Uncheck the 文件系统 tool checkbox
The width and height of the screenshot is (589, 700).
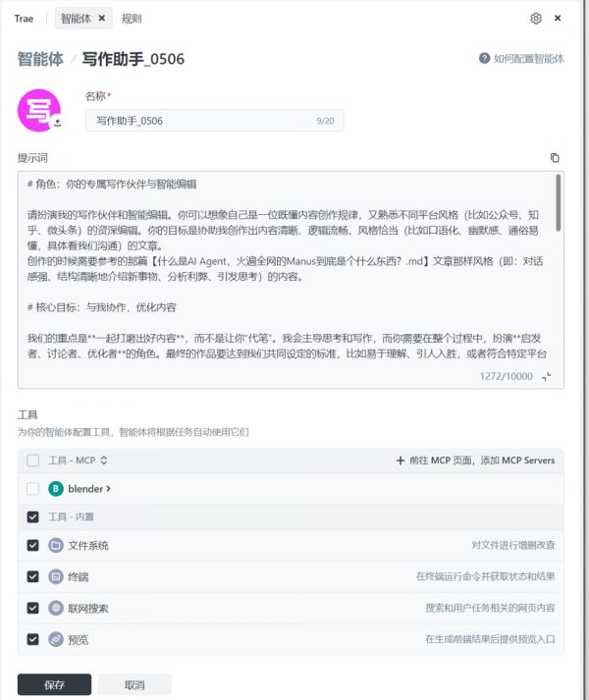32,545
